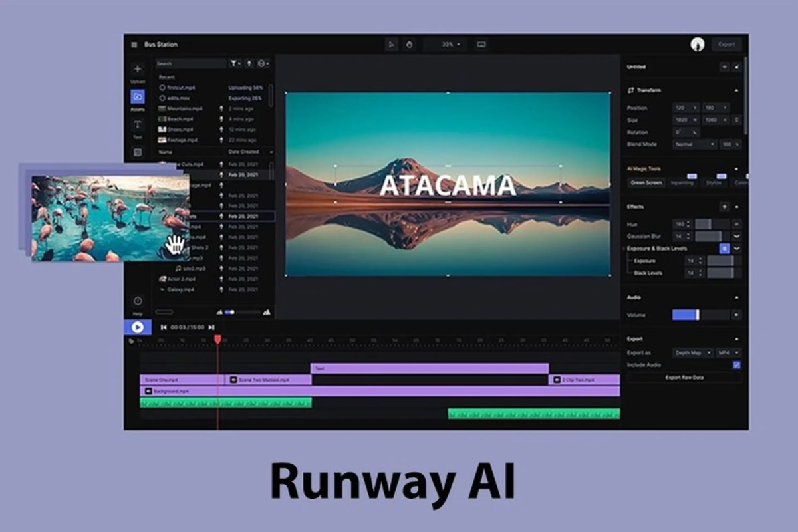This screenshot has height=532, width=798.
Task: Select the hand pan tool
Action: (409, 45)
